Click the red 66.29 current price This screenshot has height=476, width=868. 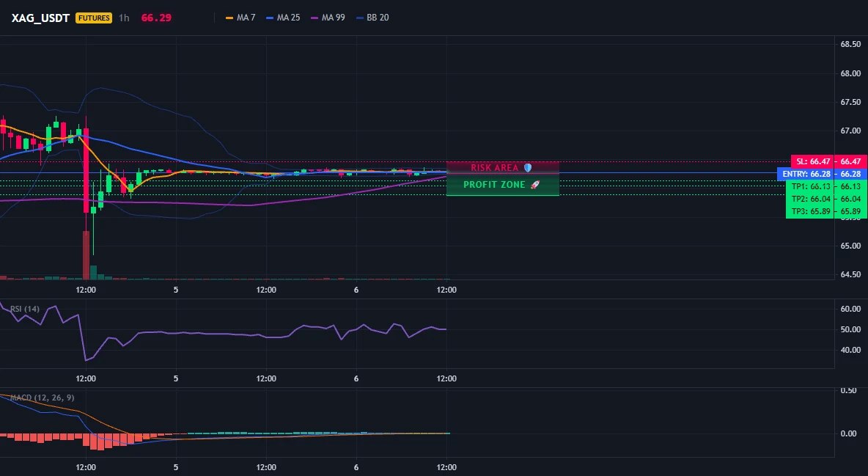tap(156, 18)
